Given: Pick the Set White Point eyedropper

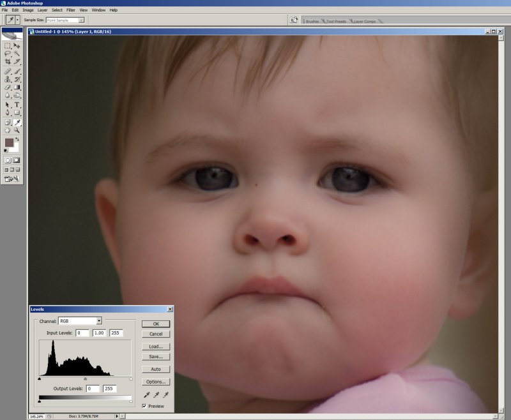Looking at the screenshot, I should click(165, 395).
